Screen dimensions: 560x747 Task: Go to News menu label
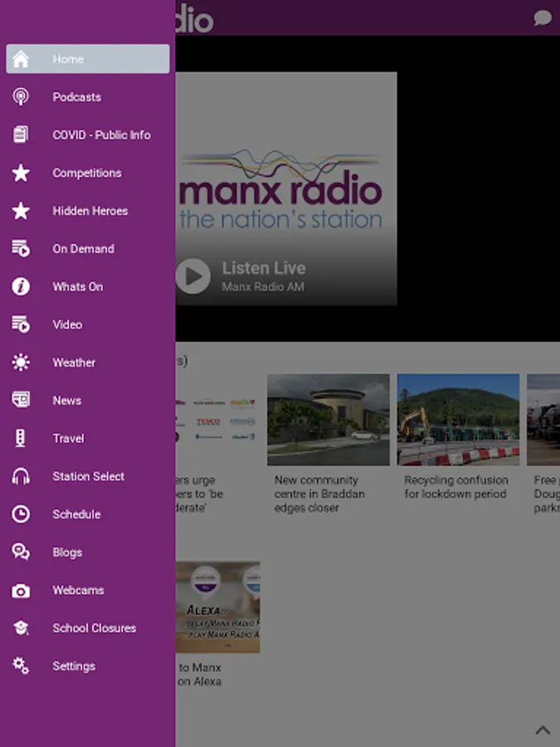(x=66, y=400)
